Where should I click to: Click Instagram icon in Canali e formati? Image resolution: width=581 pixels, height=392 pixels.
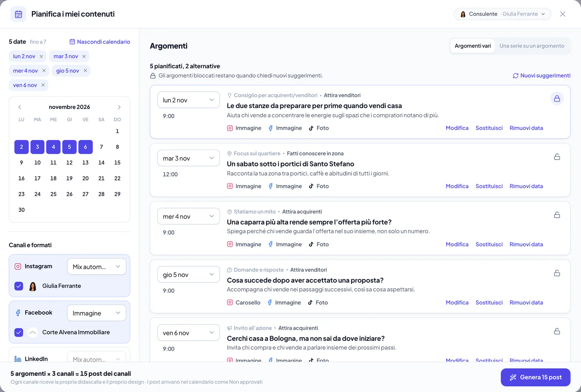coord(18,266)
